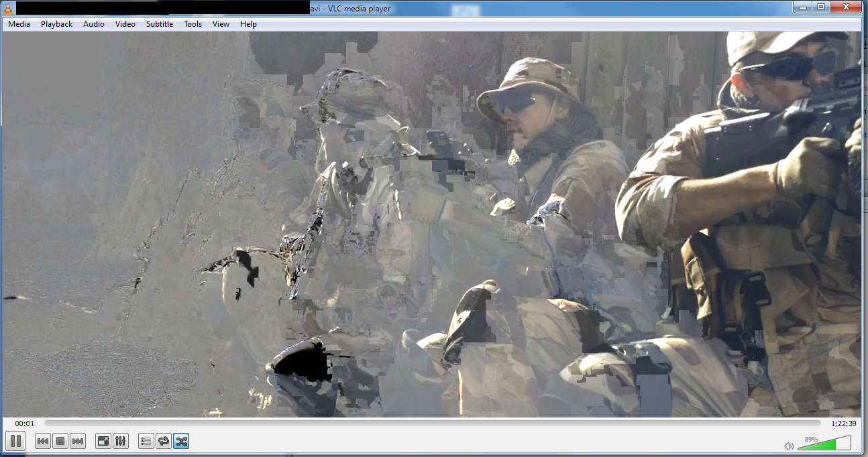Skip to the next media item
868x457 pixels.
(78, 441)
